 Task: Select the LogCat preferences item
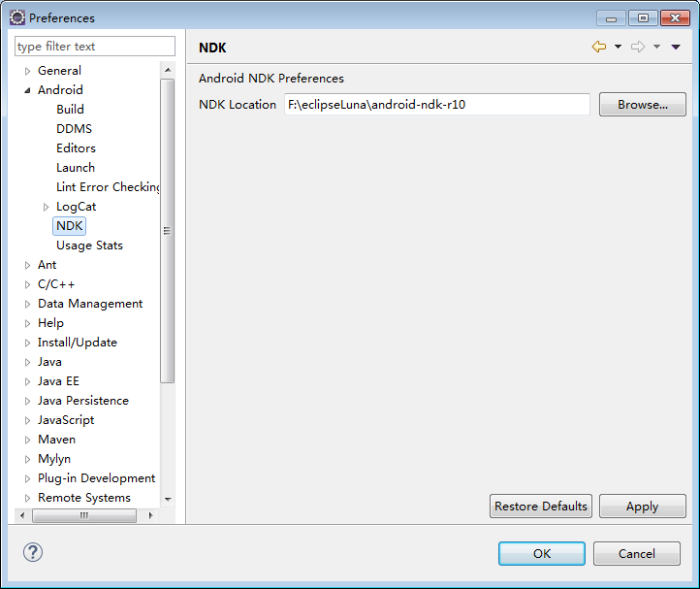[x=76, y=207]
